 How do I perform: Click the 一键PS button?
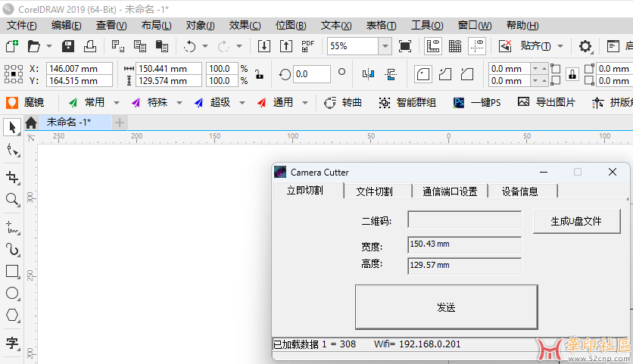tap(477, 103)
